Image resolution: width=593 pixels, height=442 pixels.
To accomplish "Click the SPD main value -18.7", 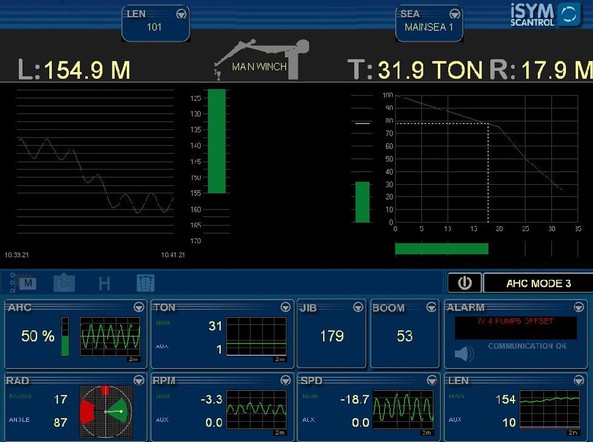I will click(354, 399).
